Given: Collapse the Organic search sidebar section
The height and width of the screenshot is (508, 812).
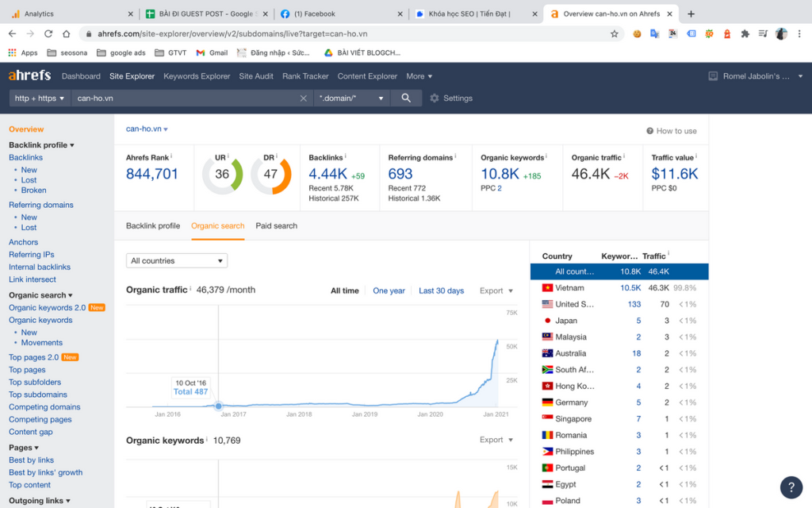Looking at the screenshot, I should coord(40,295).
